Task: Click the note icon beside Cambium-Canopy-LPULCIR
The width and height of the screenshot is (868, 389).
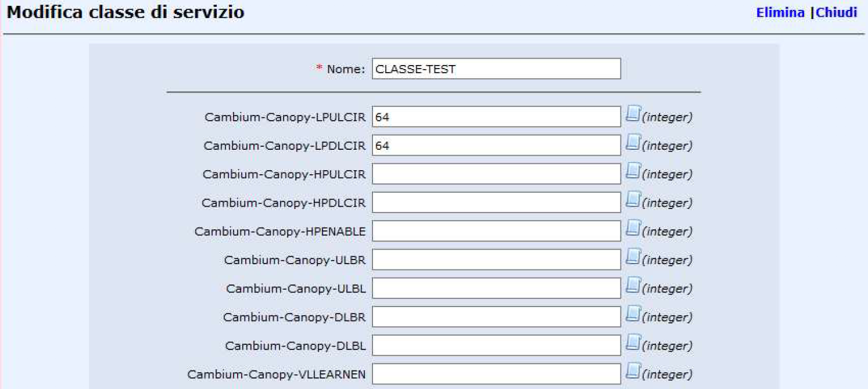Action: click(x=633, y=114)
